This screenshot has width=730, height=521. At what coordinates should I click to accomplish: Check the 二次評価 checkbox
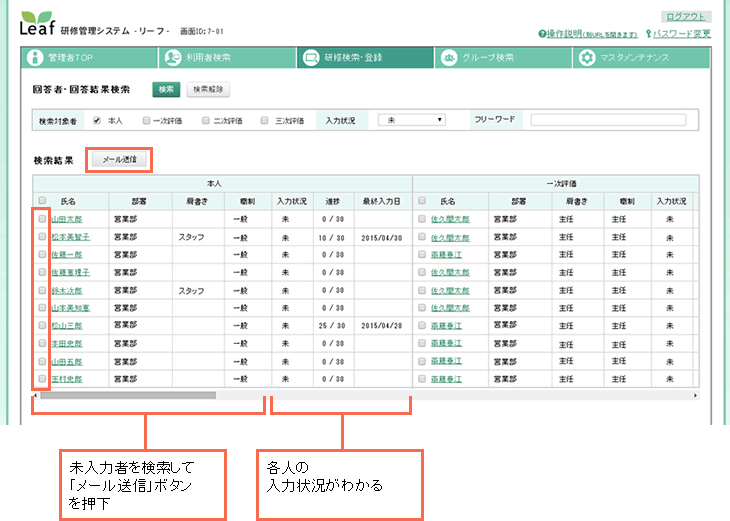click(205, 121)
